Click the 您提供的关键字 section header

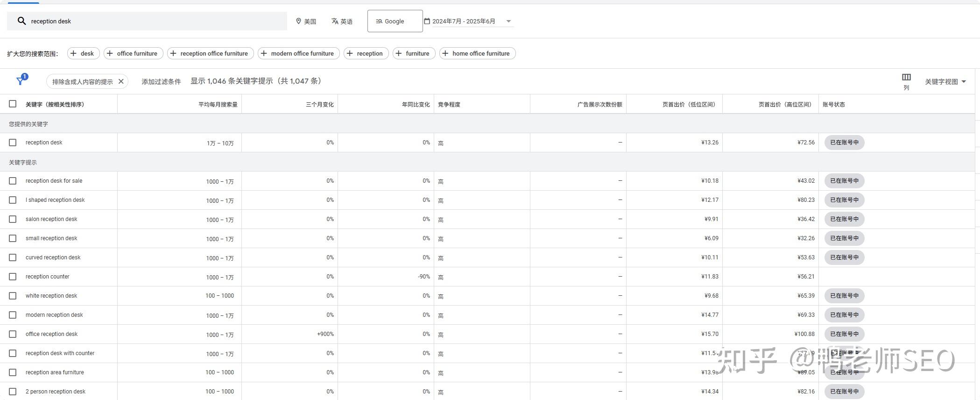tap(28, 124)
